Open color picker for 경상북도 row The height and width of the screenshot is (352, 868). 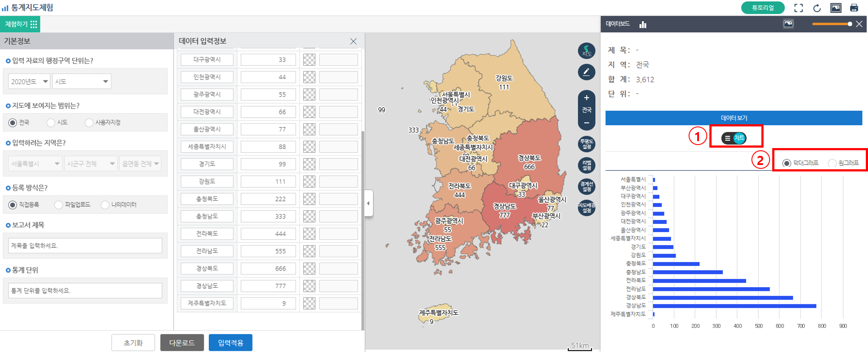tap(309, 268)
